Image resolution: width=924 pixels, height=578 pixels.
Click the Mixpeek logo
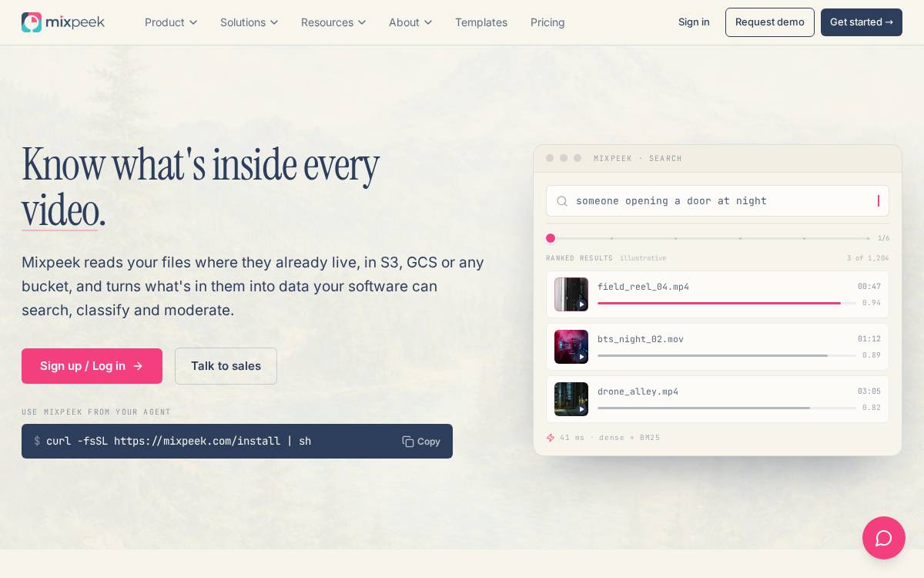63,22
